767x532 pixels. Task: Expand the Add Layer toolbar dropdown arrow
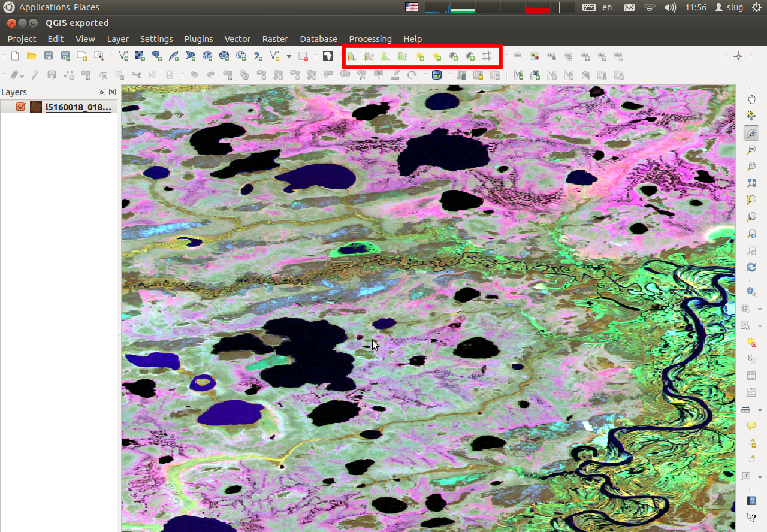pyautogui.click(x=289, y=56)
